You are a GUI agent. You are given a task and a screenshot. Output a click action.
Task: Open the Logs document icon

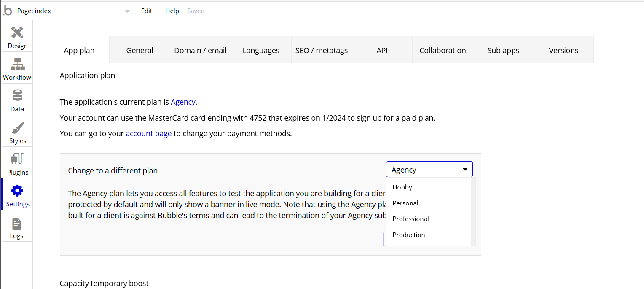(17, 224)
